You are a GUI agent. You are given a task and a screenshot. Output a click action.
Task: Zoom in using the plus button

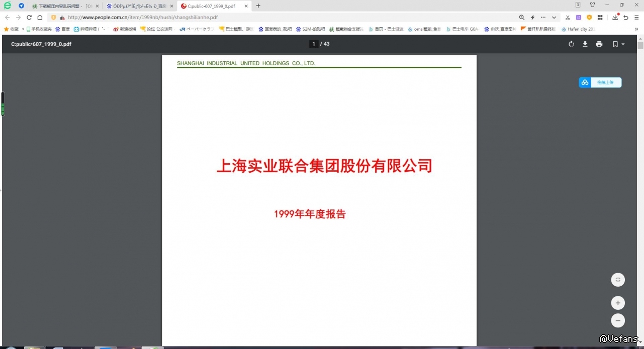tap(618, 303)
